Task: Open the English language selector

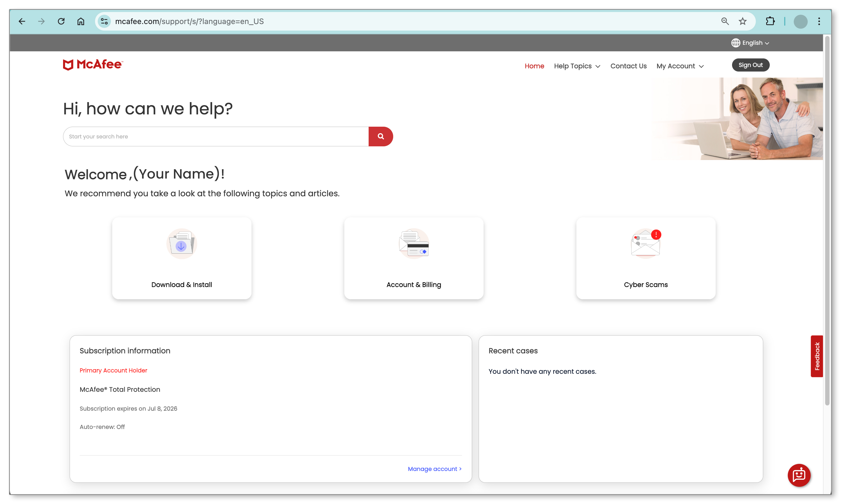Action: click(753, 42)
